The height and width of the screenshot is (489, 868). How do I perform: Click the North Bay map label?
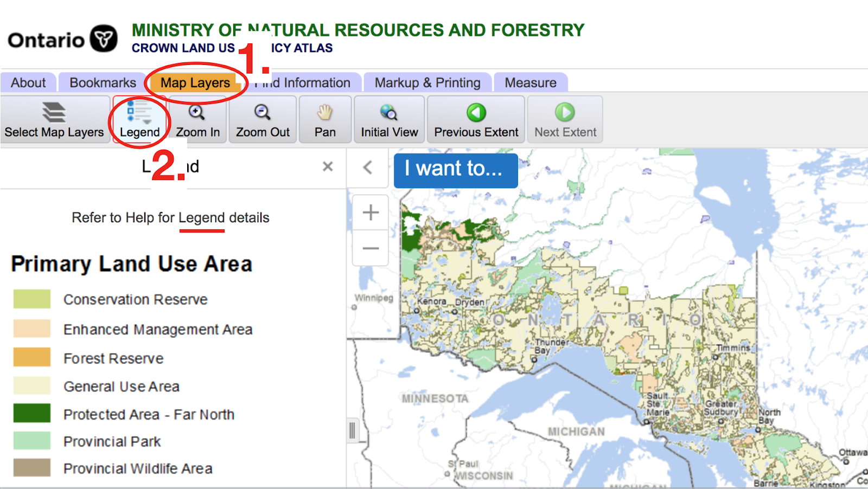tap(769, 416)
